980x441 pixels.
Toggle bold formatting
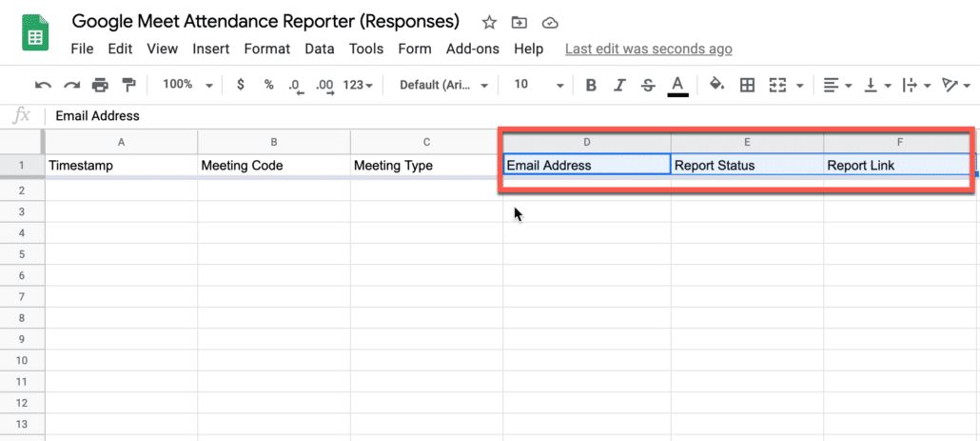click(x=591, y=86)
